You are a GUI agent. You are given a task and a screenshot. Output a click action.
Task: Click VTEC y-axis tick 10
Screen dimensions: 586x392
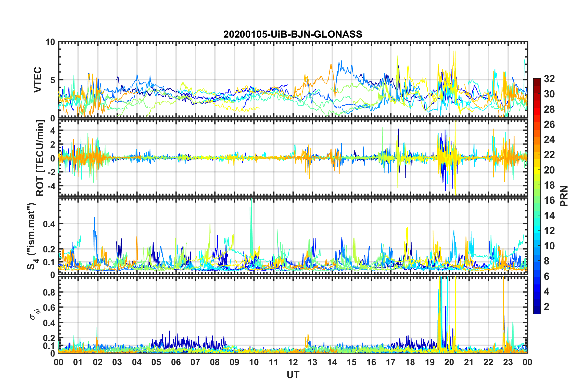[x=50, y=42]
